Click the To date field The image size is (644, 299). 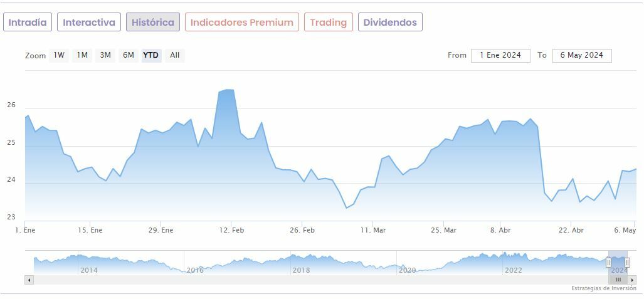tap(581, 55)
